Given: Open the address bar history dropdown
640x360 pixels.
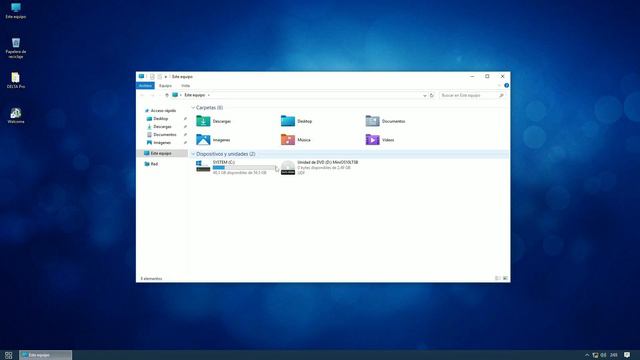Looking at the screenshot, I should [x=424, y=95].
